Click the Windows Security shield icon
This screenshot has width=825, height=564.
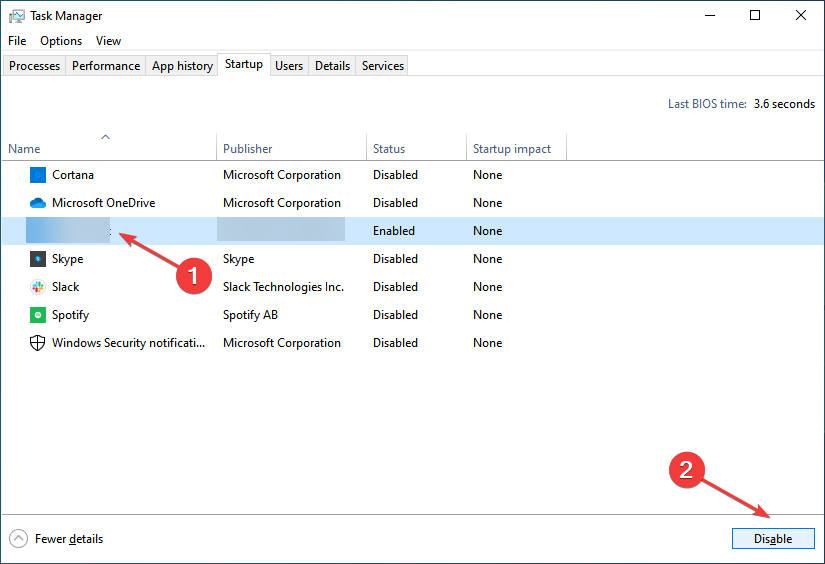point(38,343)
